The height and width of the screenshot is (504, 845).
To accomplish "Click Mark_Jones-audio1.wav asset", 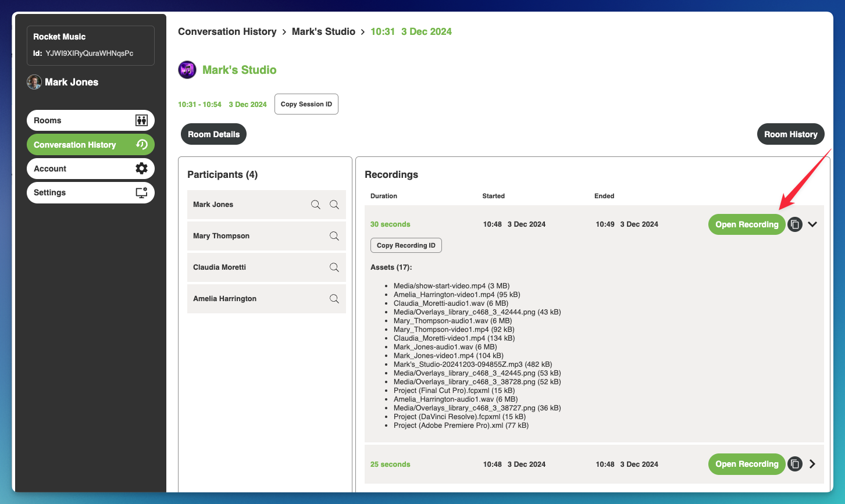I will [445, 347].
